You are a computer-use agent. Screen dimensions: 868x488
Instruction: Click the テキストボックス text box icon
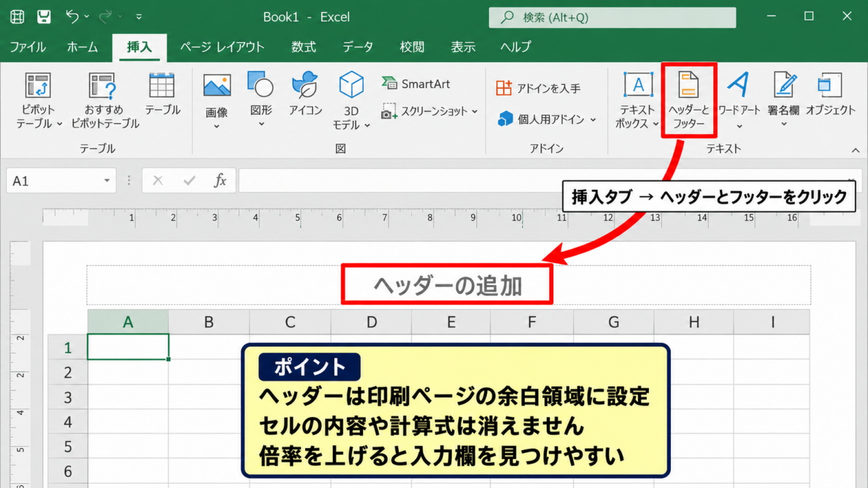click(x=637, y=85)
